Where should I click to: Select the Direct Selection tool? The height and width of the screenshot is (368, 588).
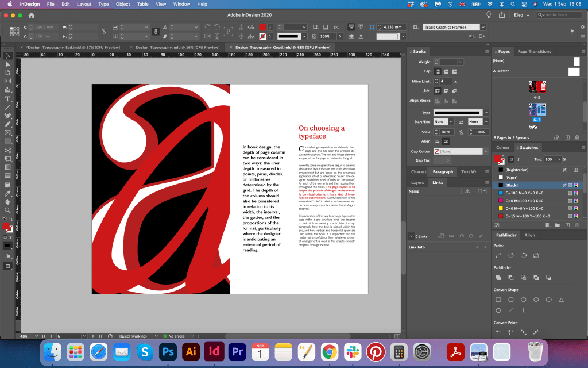8,64
